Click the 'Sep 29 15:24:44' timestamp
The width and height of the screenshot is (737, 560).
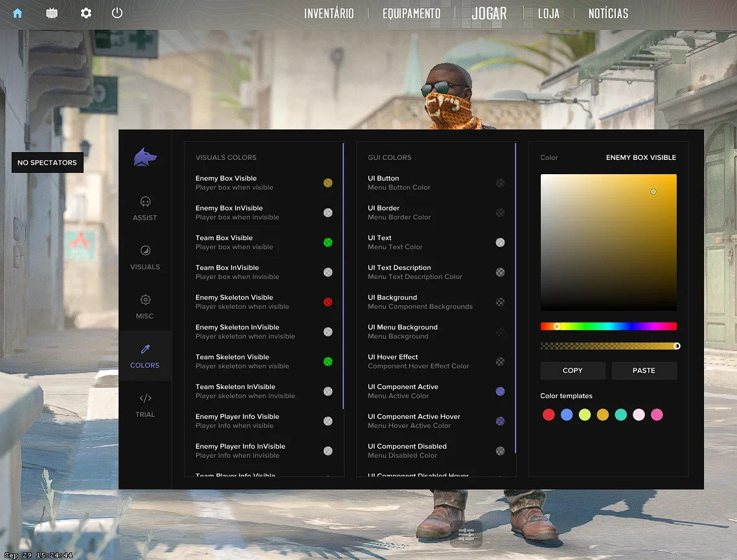coord(38,555)
